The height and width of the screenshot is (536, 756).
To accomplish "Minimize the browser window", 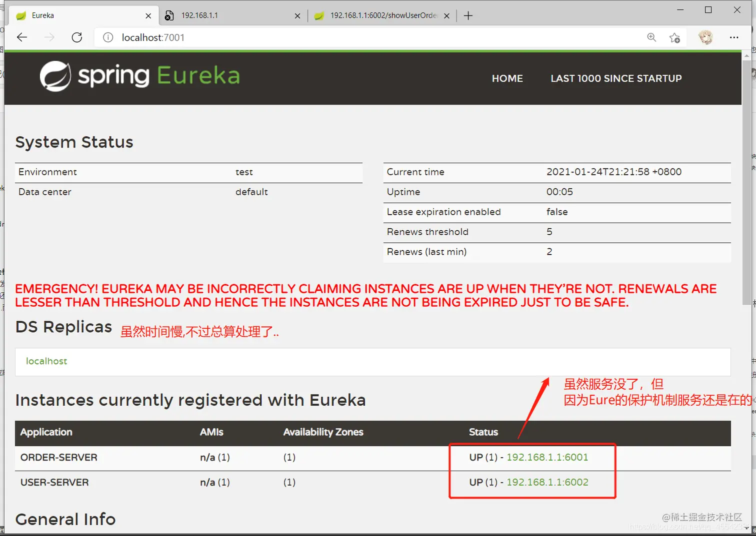I will point(680,9).
